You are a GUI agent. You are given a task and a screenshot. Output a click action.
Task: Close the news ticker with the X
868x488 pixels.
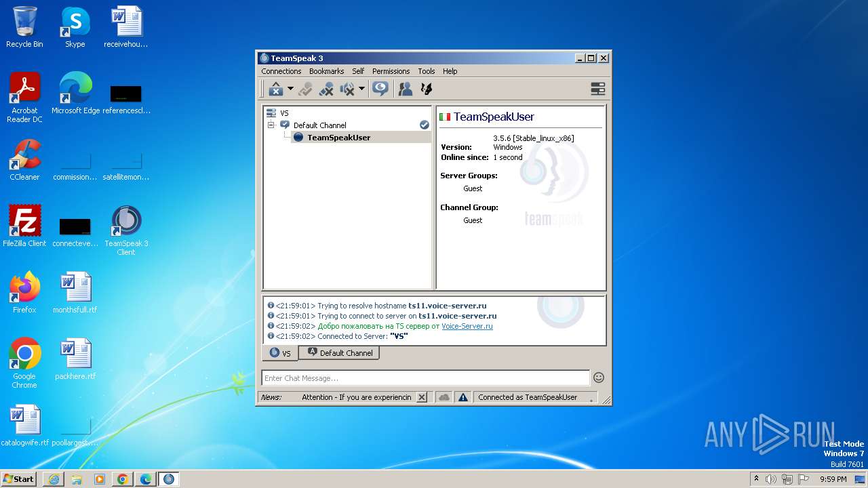(422, 397)
